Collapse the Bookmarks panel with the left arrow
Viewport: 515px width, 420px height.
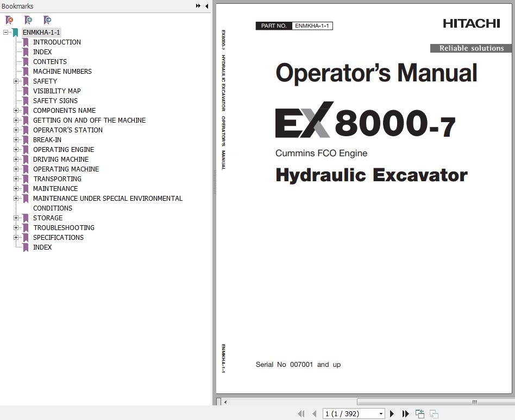click(x=206, y=6)
